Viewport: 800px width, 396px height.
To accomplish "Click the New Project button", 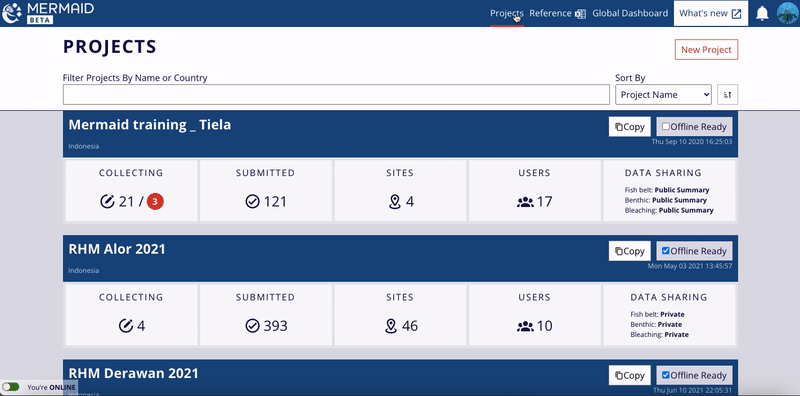I will (x=706, y=50).
